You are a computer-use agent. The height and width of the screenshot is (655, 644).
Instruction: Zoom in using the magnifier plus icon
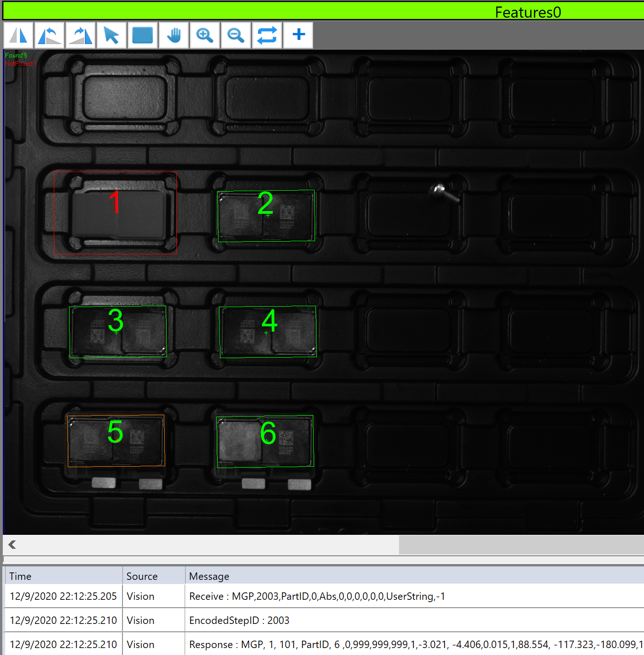205,35
